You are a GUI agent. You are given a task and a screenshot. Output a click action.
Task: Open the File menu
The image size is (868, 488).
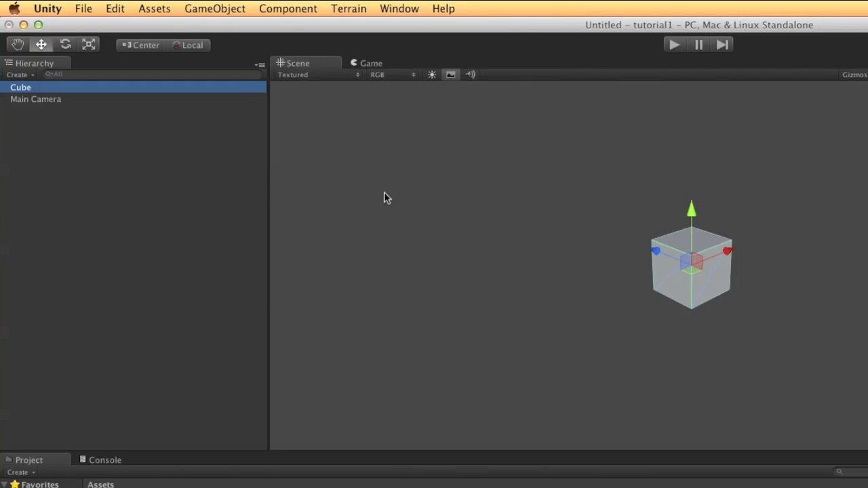83,9
